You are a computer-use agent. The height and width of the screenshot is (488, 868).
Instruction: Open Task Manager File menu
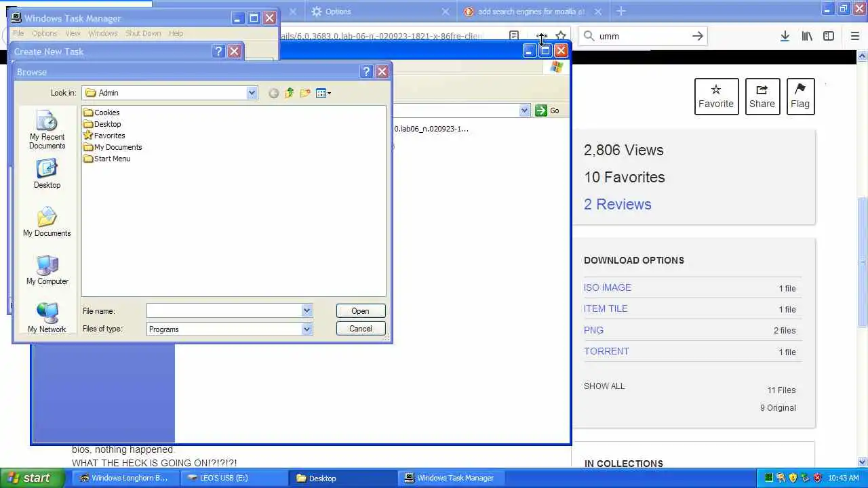tap(18, 33)
